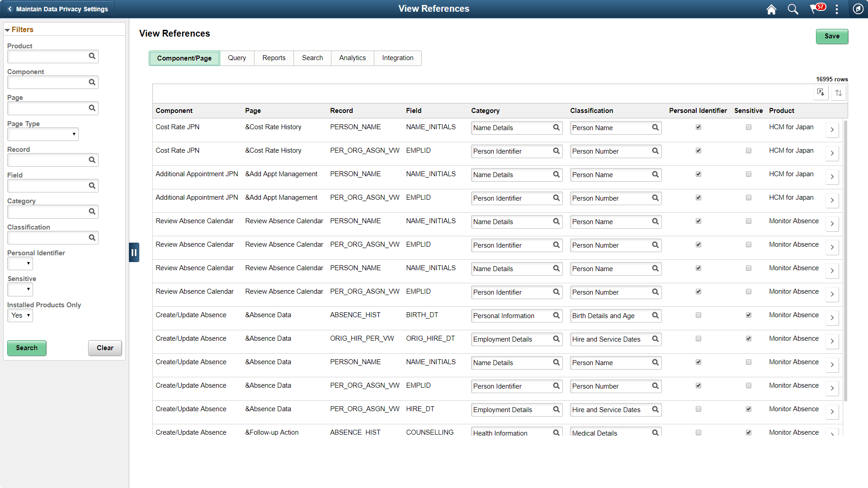The image size is (868, 488).
Task: Enable Sensitive for first Review Absence Calendar row
Action: pyautogui.click(x=749, y=221)
